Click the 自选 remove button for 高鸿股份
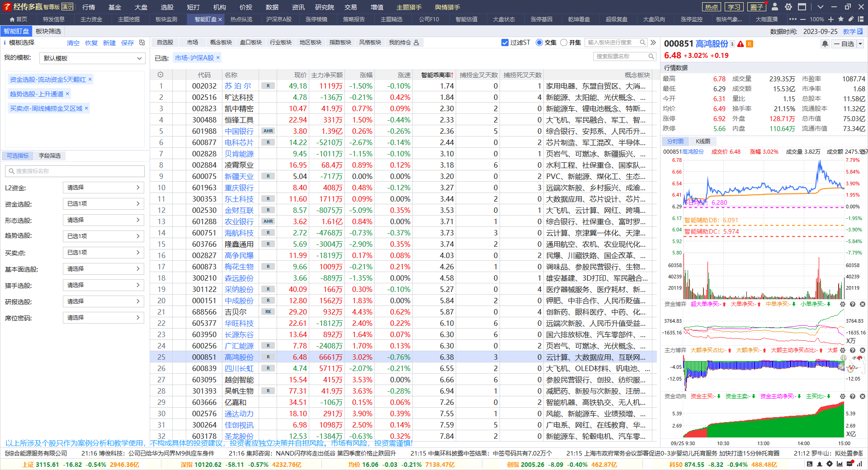Image resolution: width=868 pixels, height=470 pixels. [x=844, y=44]
